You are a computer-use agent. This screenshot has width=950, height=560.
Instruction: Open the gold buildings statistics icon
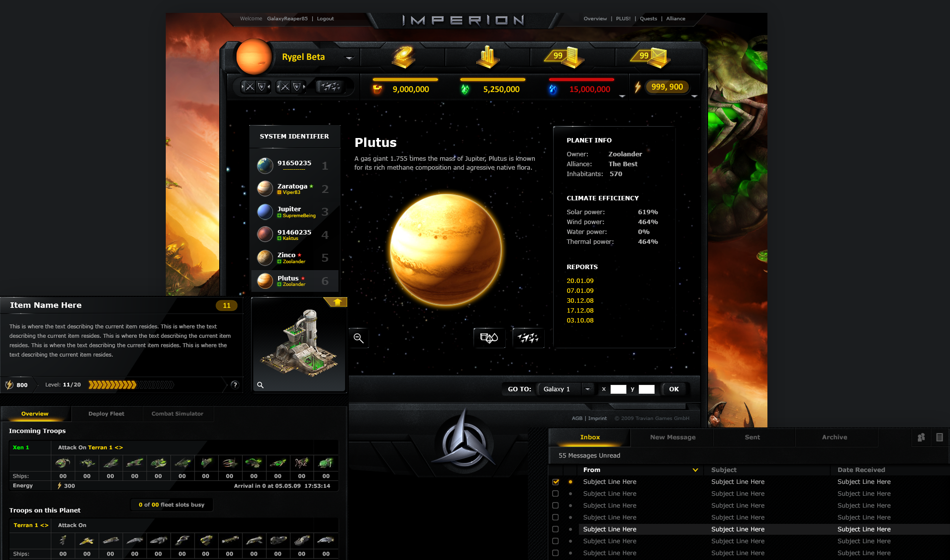pyautogui.click(x=487, y=57)
